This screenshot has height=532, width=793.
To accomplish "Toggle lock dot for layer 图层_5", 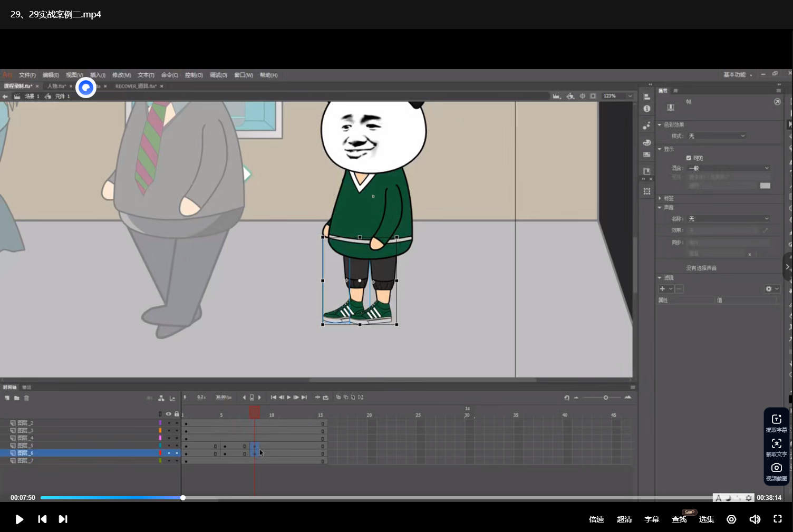I will 177,446.
